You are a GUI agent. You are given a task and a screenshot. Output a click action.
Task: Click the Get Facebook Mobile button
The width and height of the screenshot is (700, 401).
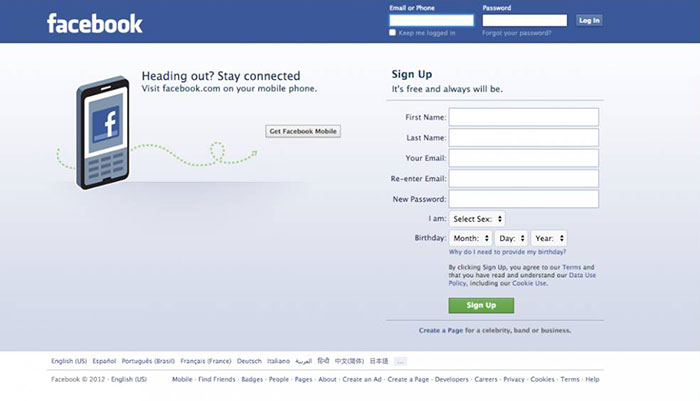[303, 131]
